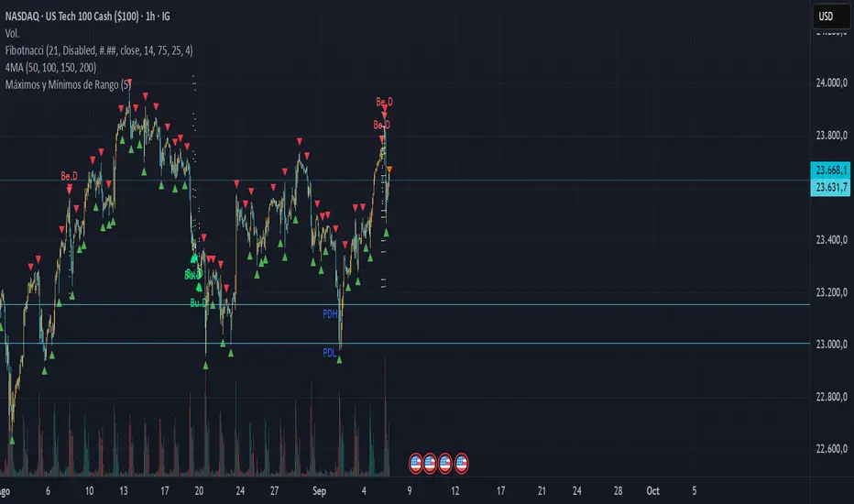Click the orange down-triangle marker beside the latest candle
The height and width of the screenshot is (504, 854).
pos(389,170)
